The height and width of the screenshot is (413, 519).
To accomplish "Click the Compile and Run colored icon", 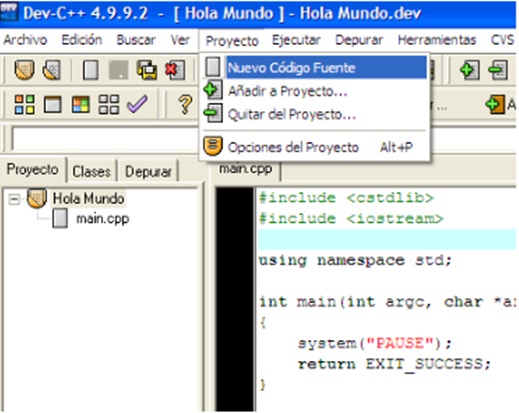I will click(81, 104).
